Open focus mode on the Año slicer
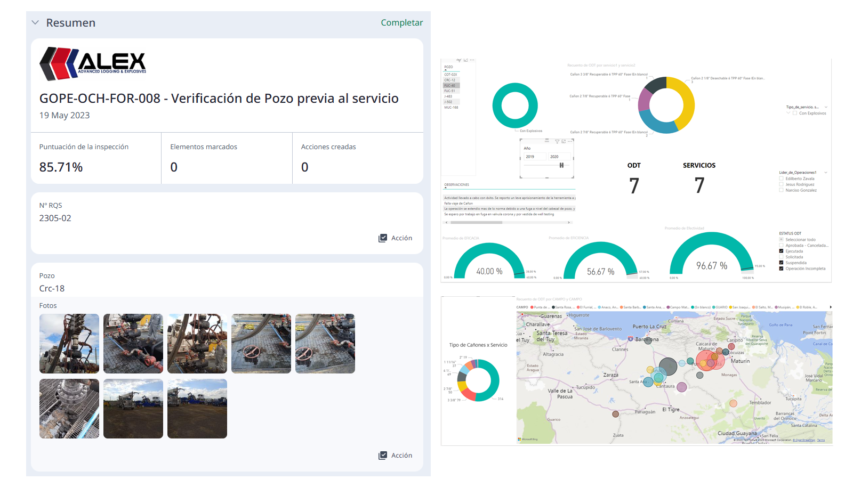 point(564,142)
